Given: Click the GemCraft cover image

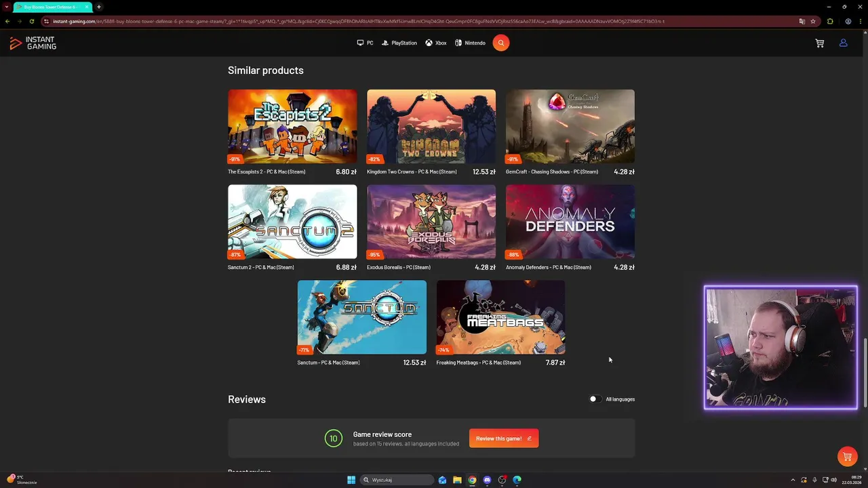Looking at the screenshot, I should pos(570,127).
